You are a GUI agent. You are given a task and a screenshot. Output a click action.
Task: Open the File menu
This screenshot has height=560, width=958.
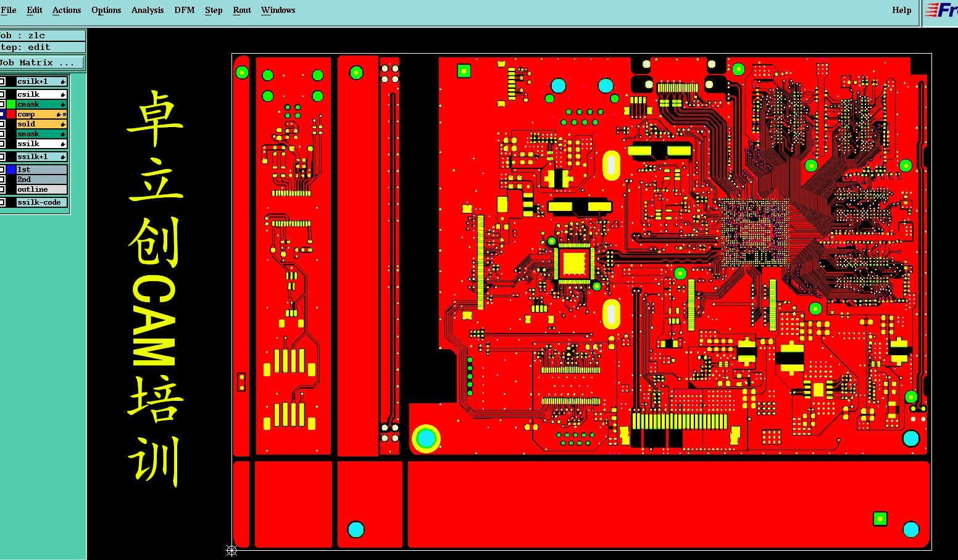coord(9,10)
